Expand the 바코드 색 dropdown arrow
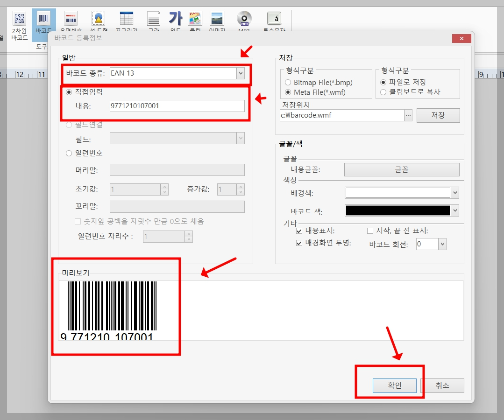This screenshot has width=504, height=420. (x=455, y=210)
